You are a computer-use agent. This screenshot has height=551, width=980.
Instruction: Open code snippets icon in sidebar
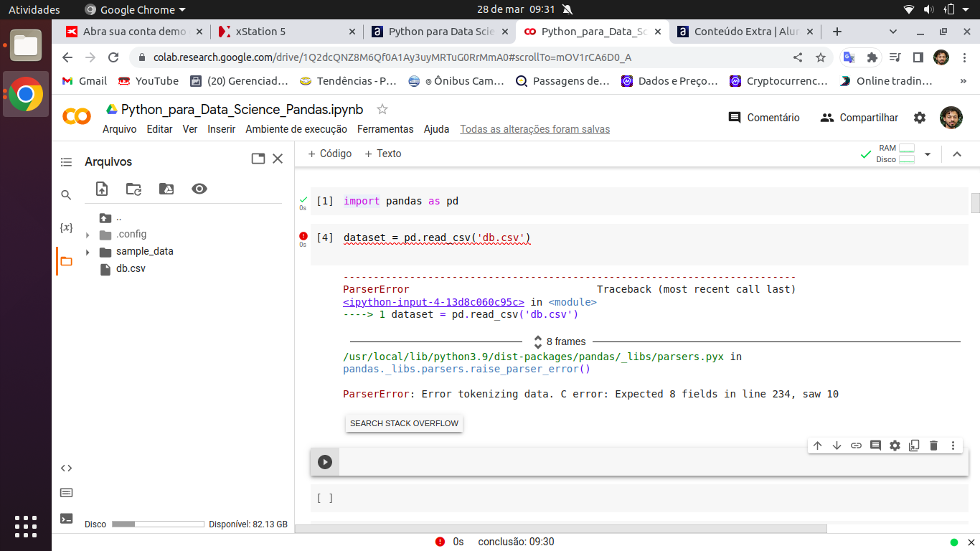click(66, 468)
